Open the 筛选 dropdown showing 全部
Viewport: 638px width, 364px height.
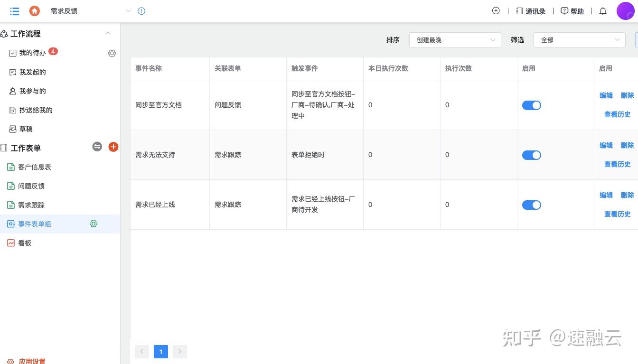580,40
